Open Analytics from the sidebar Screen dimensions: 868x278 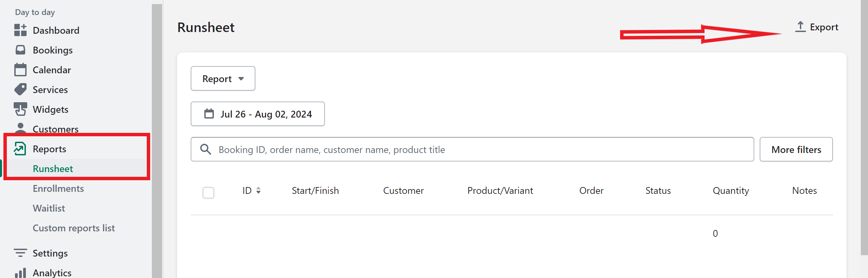(x=52, y=273)
